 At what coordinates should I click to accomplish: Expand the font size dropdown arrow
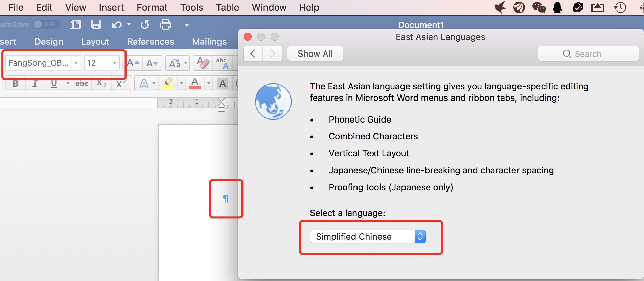pos(115,63)
